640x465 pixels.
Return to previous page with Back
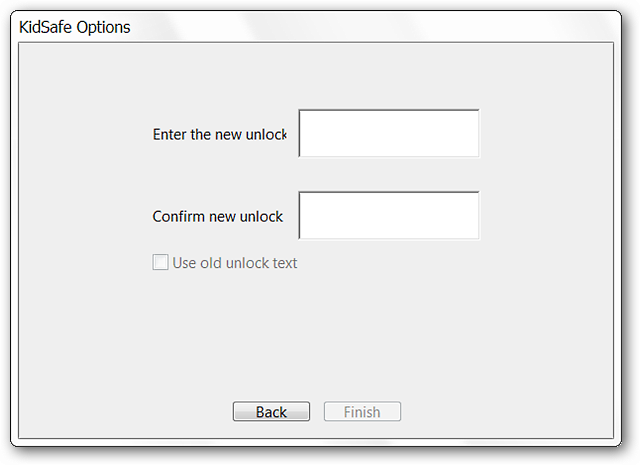pos(271,412)
